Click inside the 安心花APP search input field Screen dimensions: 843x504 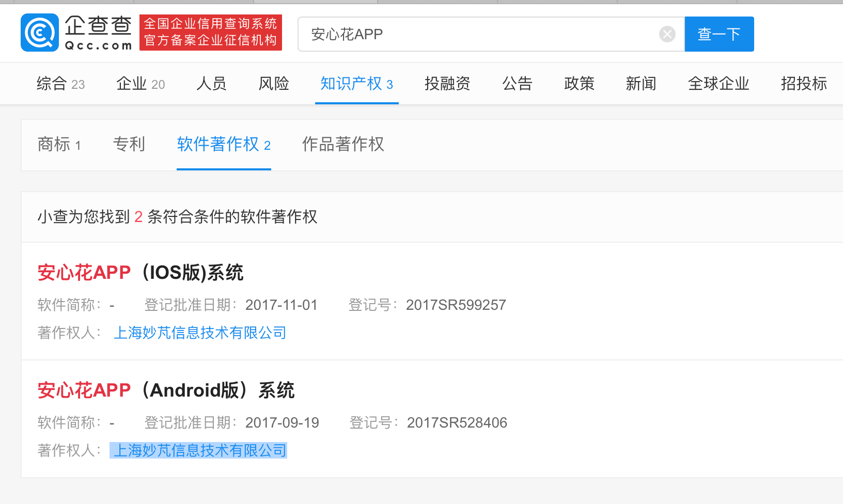(x=465, y=34)
